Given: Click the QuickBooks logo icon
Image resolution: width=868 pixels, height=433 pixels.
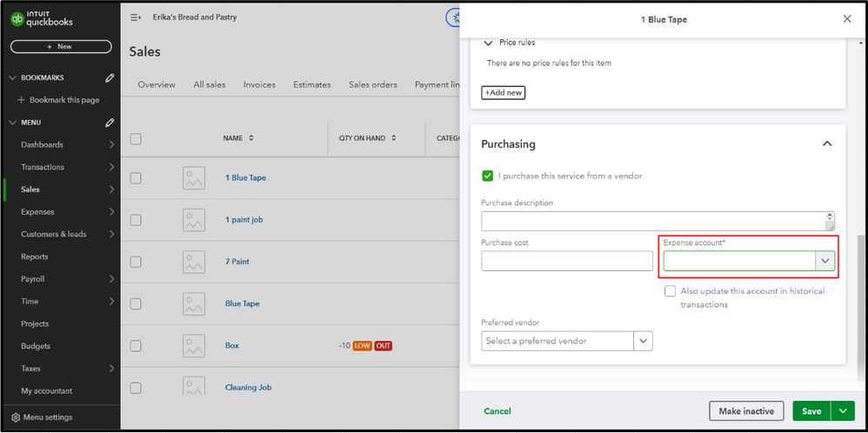Looking at the screenshot, I should coord(17,17).
